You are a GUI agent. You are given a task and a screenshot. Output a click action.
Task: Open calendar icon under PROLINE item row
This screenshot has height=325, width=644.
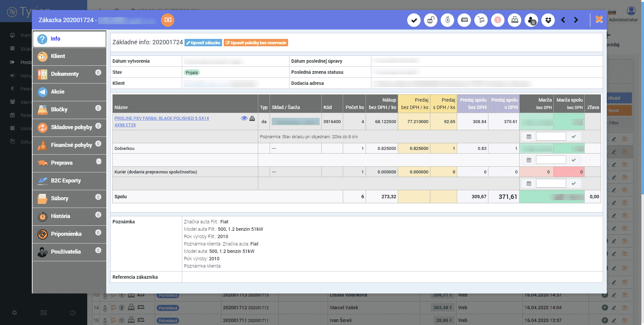pyautogui.click(x=529, y=137)
